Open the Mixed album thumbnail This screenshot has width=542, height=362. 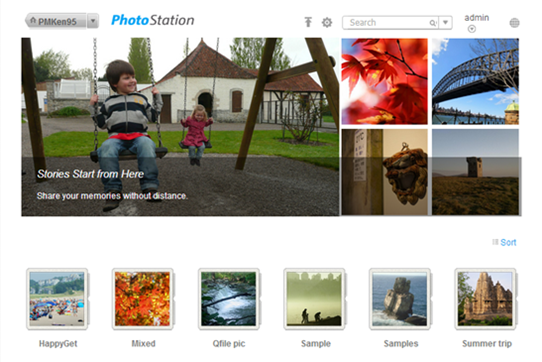tap(142, 299)
